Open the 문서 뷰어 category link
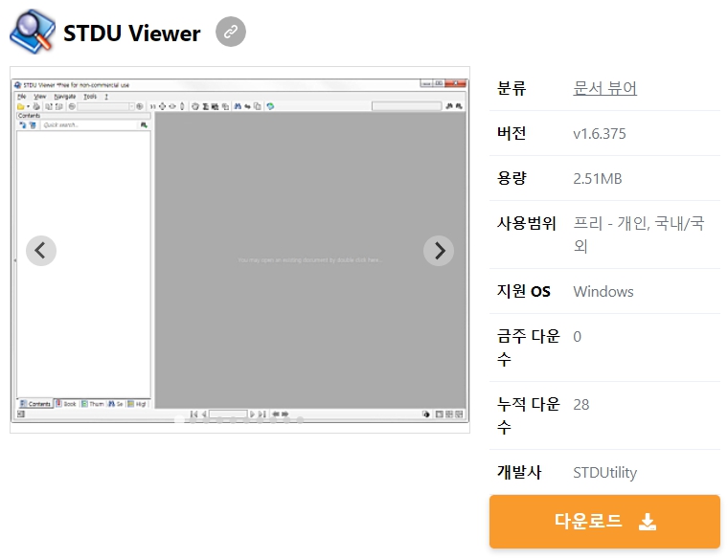 click(605, 88)
